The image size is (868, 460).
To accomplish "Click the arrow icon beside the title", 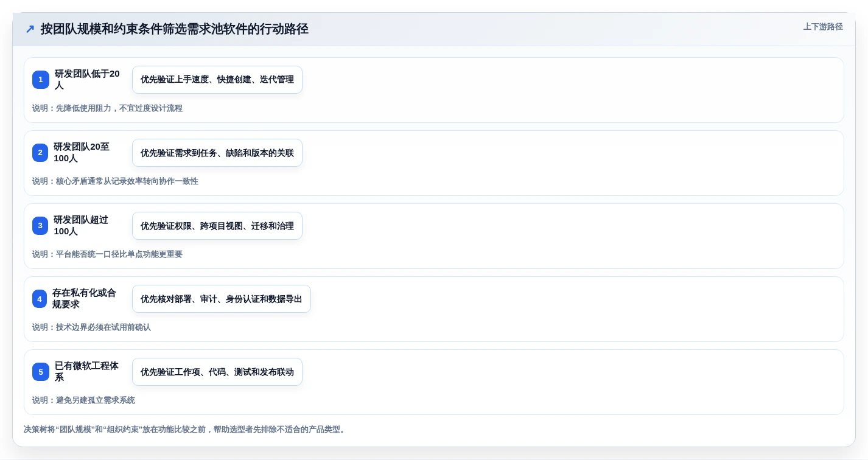I will tap(30, 29).
